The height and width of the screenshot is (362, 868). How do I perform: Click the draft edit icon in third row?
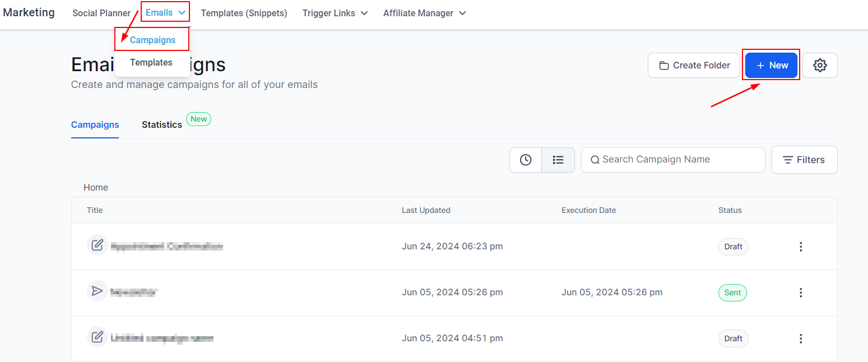coord(97,337)
